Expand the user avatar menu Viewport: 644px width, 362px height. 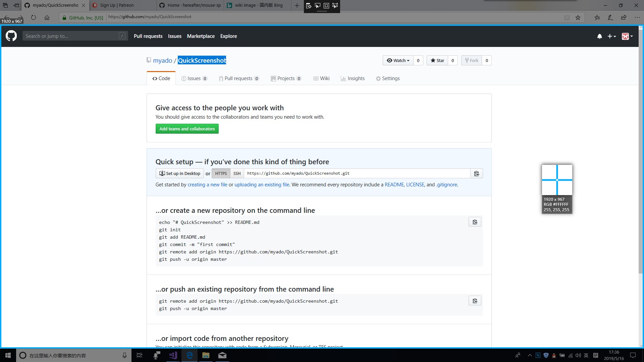click(627, 36)
